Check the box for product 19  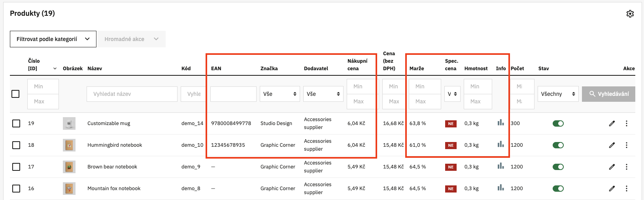16,123
